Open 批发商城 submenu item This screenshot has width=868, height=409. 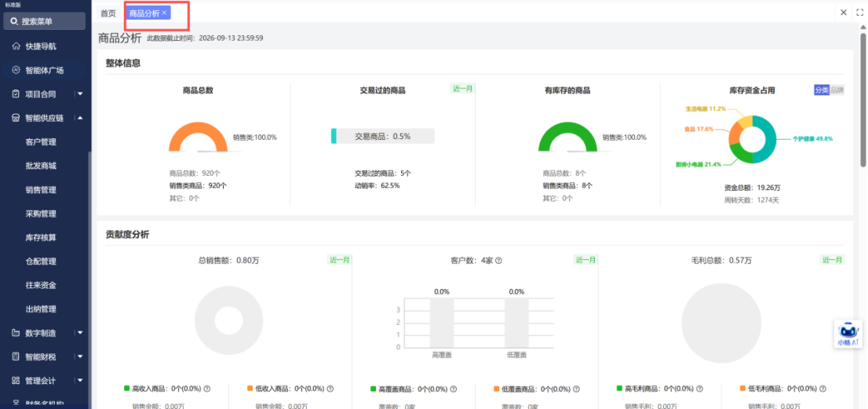(41, 166)
